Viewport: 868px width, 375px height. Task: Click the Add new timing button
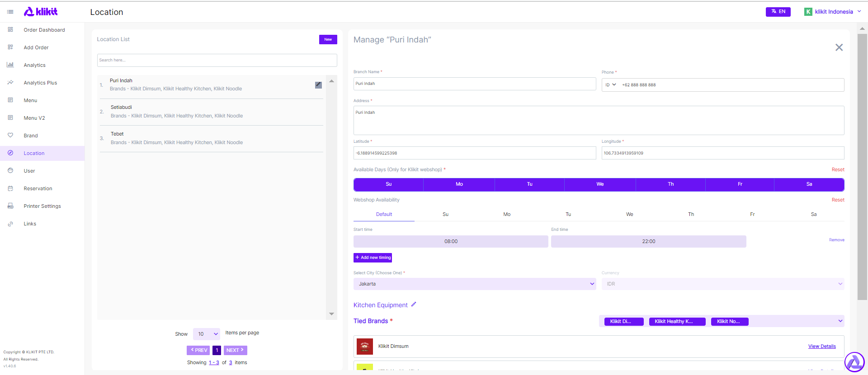pyautogui.click(x=373, y=258)
